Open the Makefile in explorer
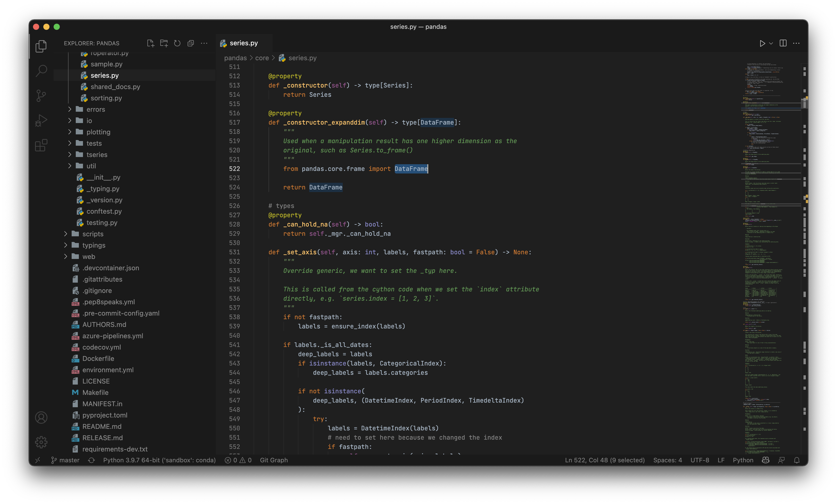Screen dimensions: 837x504 tap(95, 392)
